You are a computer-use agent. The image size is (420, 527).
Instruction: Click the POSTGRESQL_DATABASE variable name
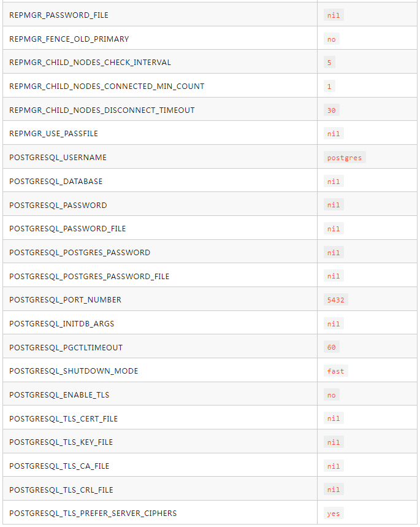[56, 182]
